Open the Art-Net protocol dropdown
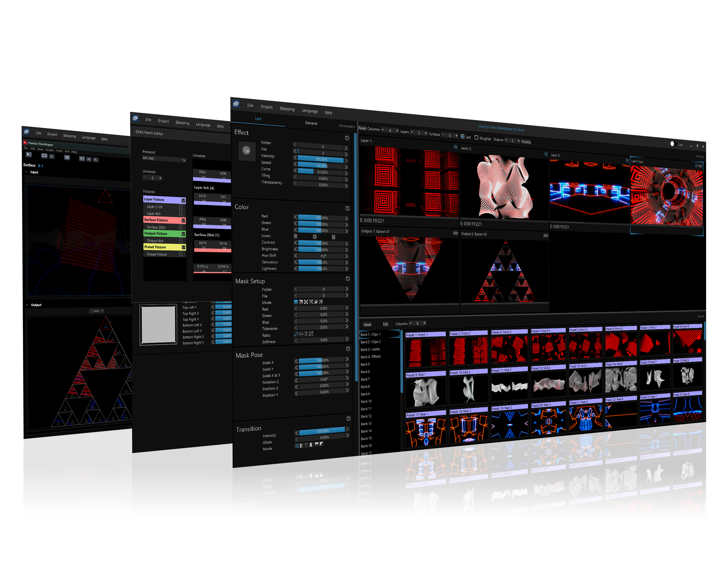This screenshot has height=562, width=728. [164, 159]
